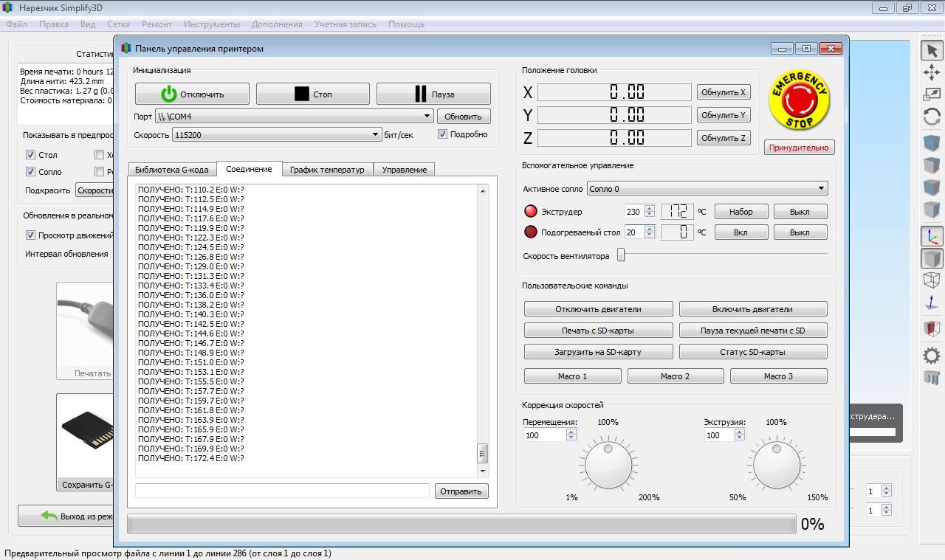Open the Порт COM4 dropdown
Viewport: 945px width, 560px height.
293,117
